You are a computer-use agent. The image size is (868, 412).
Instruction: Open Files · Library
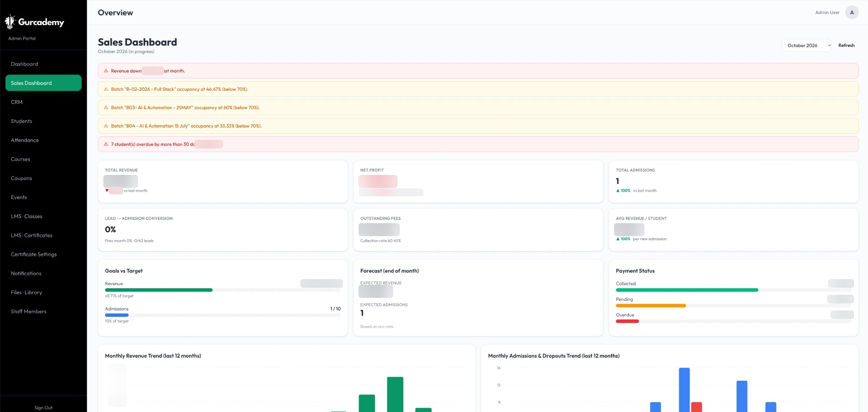coord(43,293)
